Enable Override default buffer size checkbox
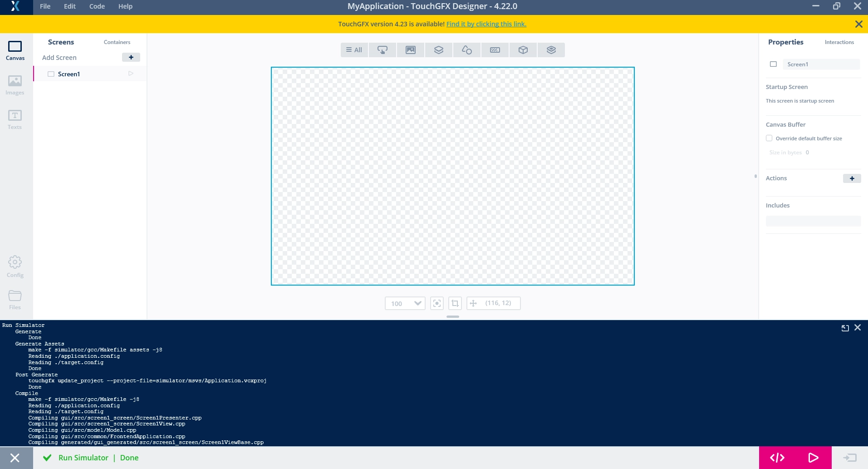The image size is (868, 469). click(769, 138)
